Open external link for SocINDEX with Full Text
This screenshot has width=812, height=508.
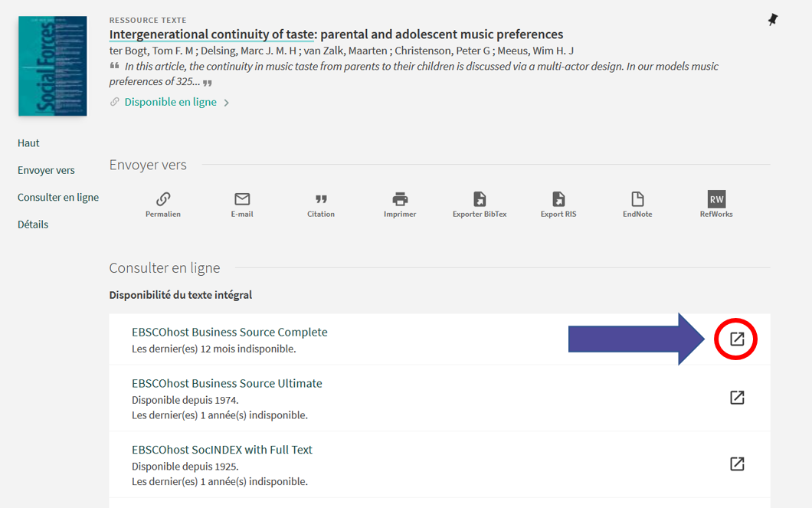click(737, 464)
